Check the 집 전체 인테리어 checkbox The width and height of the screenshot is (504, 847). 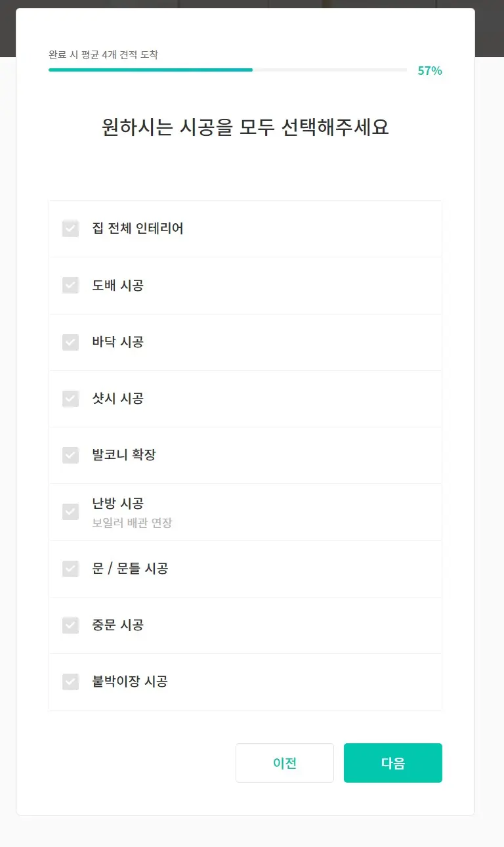70,228
